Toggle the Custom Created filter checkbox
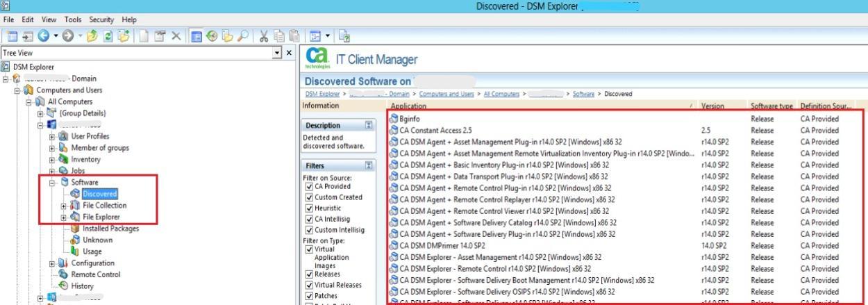The height and width of the screenshot is (305, 868). click(309, 197)
